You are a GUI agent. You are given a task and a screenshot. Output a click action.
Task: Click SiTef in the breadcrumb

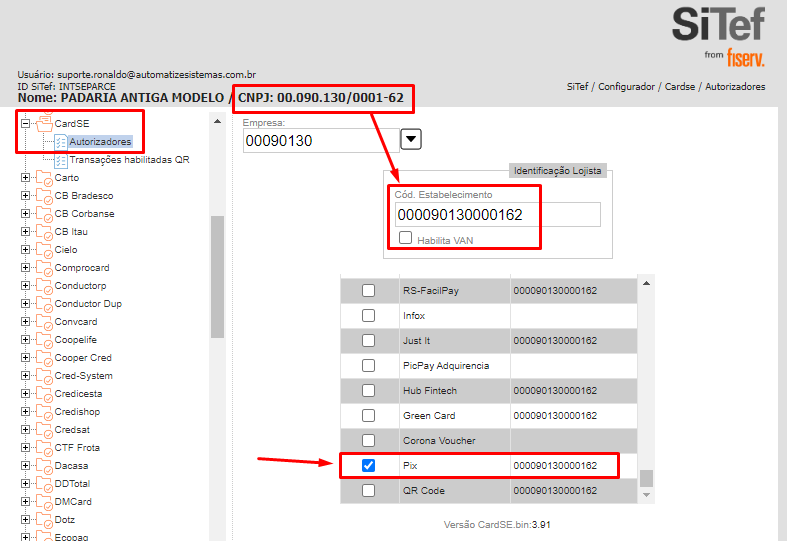577,87
